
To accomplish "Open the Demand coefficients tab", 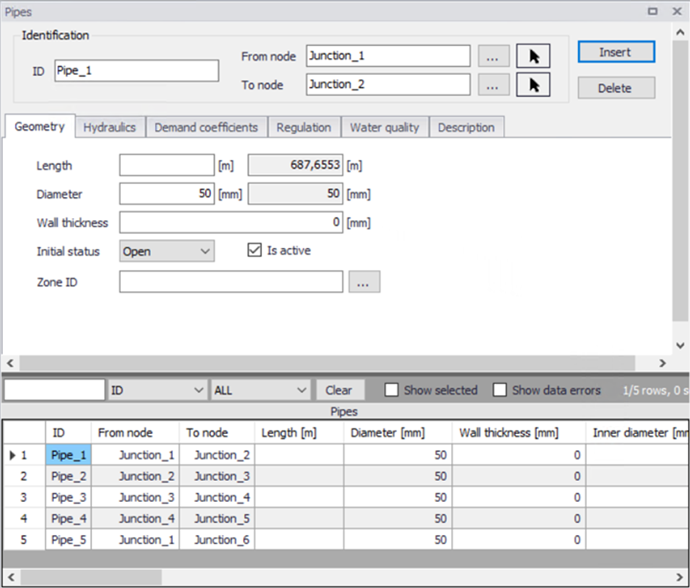I will [x=206, y=128].
